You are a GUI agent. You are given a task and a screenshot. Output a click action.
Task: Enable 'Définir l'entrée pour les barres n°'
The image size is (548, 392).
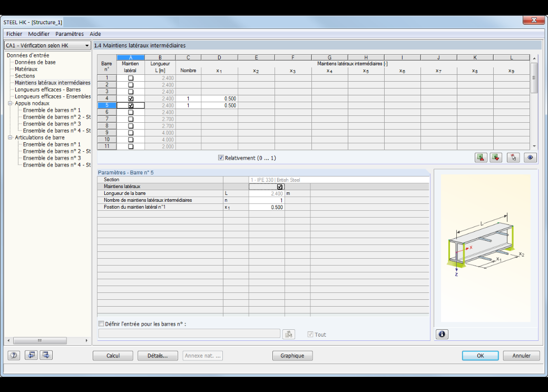(101, 324)
